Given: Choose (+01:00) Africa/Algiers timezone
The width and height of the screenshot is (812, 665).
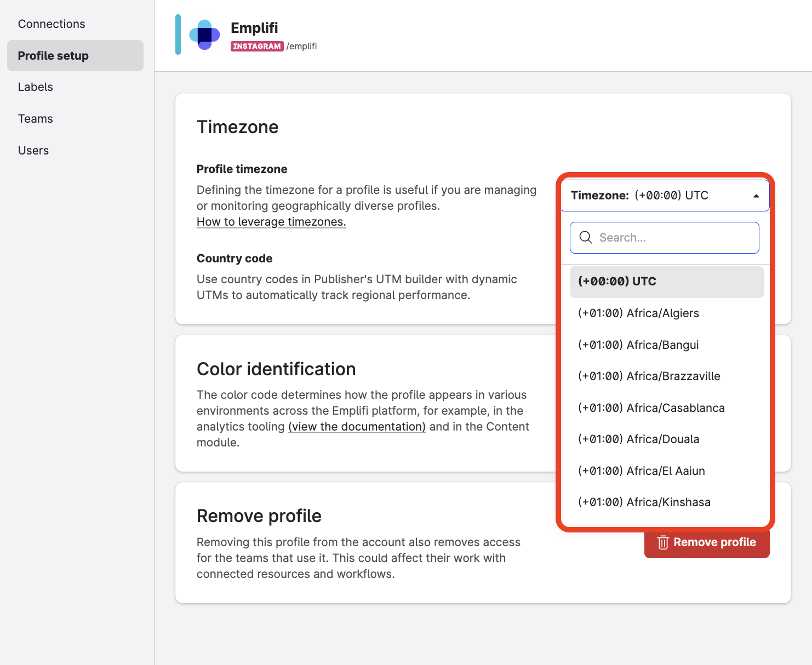Looking at the screenshot, I should point(667,313).
